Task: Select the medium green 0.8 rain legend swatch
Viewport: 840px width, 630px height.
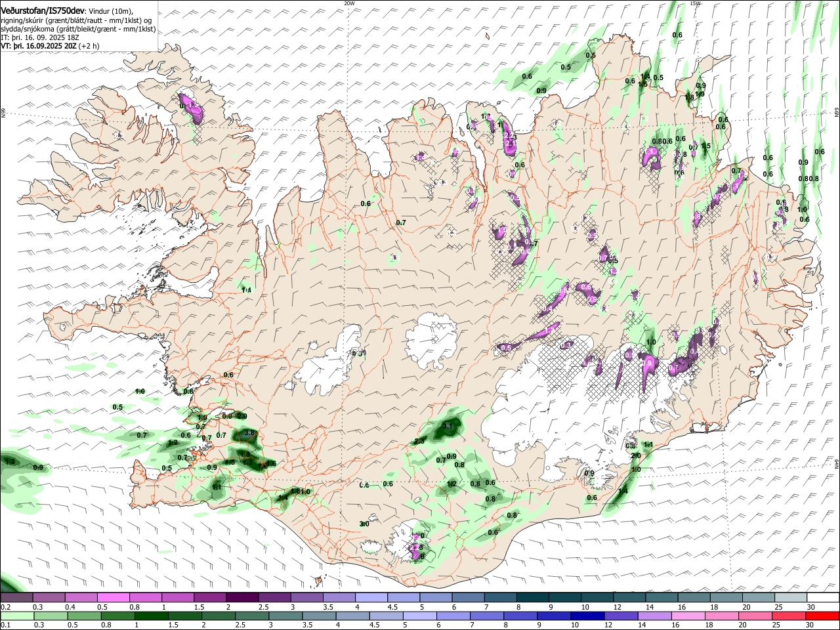Action: click(x=117, y=616)
